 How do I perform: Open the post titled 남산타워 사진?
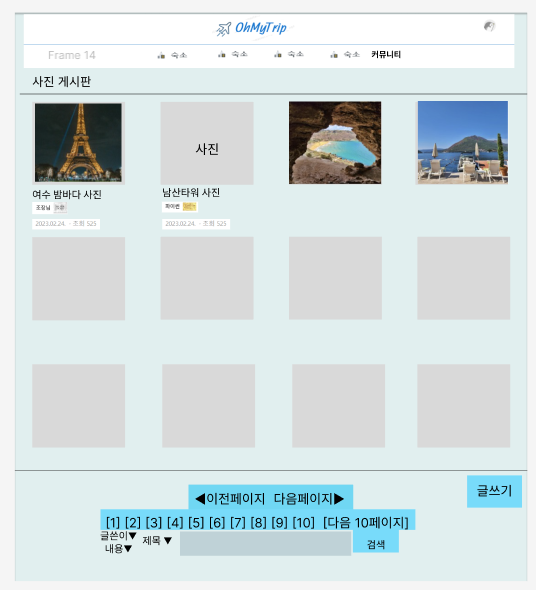(x=191, y=193)
